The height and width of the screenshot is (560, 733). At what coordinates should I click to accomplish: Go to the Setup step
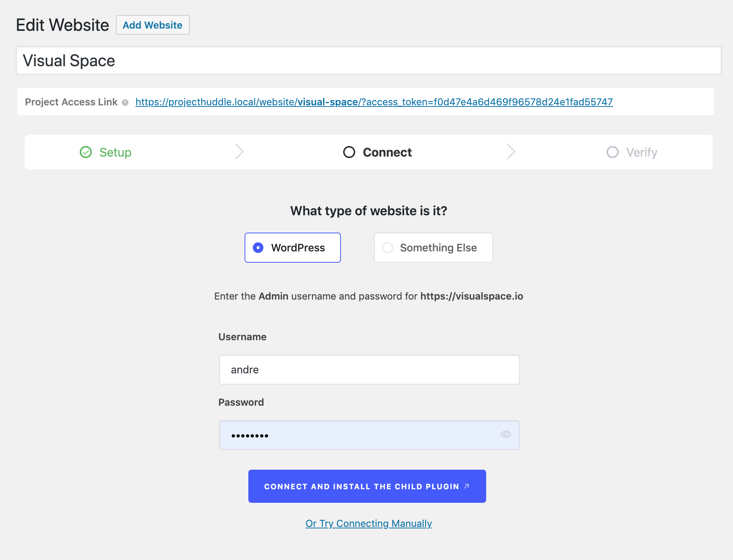(x=115, y=152)
